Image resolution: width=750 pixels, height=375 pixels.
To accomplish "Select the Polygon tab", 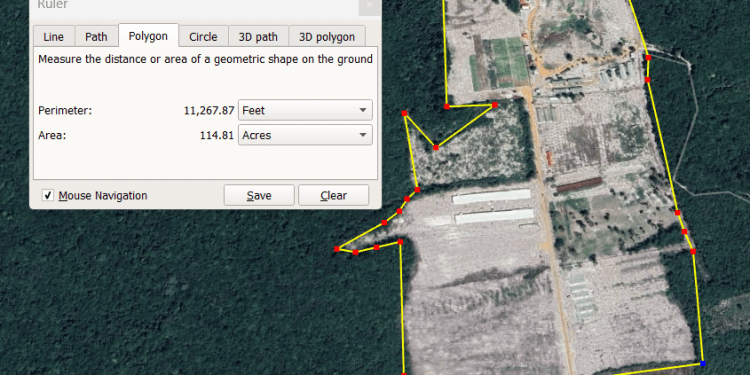I will coord(148,36).
